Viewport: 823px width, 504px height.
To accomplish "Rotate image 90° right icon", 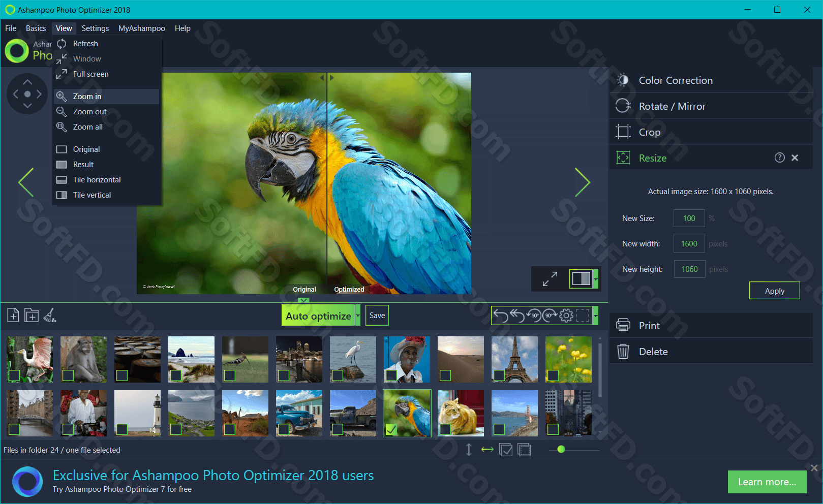I will tap(550, 316).
